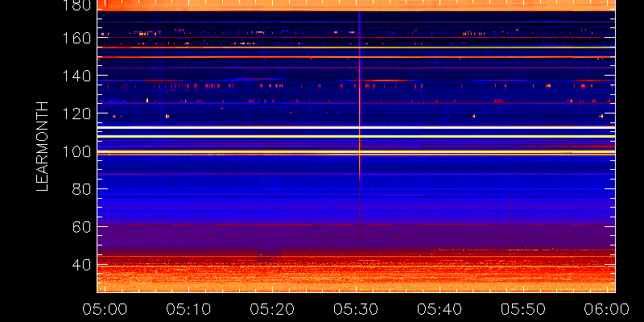Click the 06:00 time axis label

pos(606,309)
